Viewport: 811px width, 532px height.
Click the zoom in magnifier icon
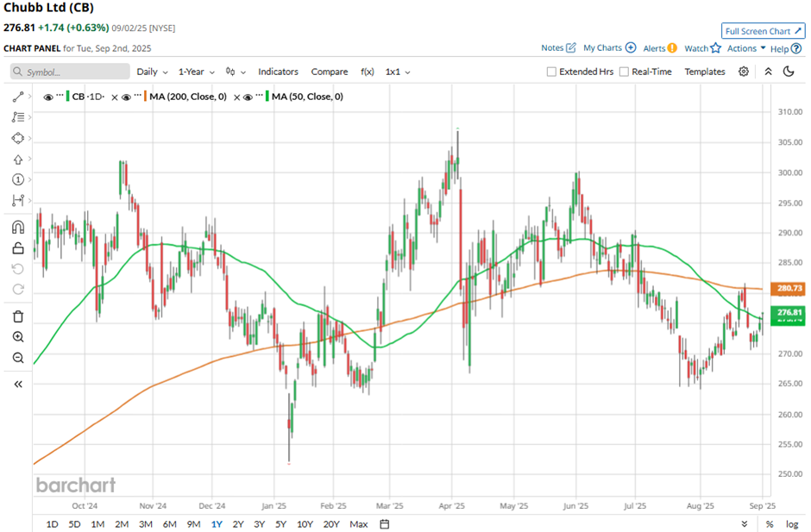[x=18, y=337]
